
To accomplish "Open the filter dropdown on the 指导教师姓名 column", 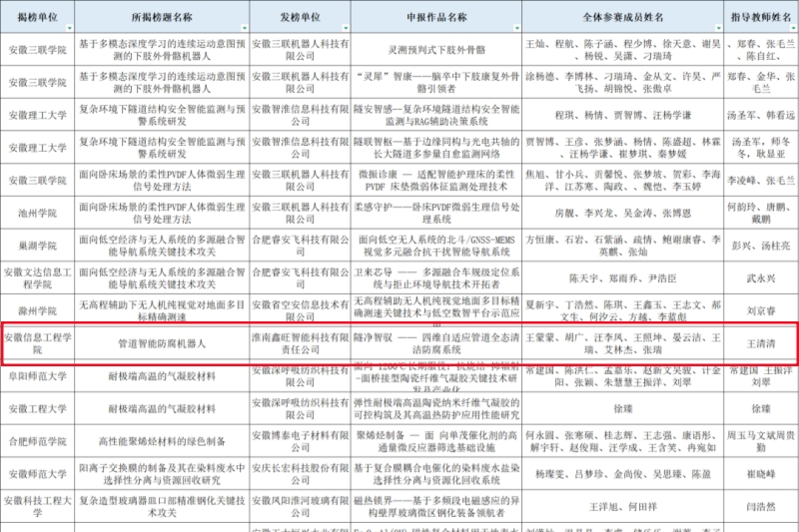I will click(794, 28).
